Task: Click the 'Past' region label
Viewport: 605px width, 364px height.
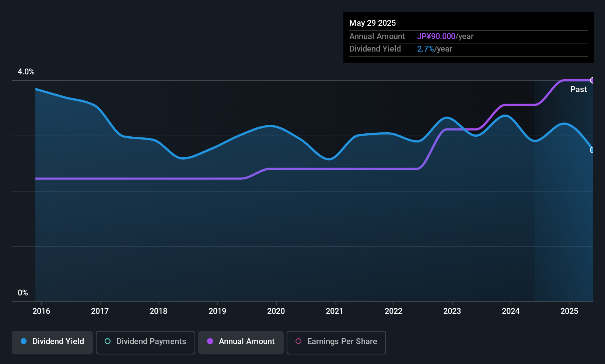Action: [578, 89]
